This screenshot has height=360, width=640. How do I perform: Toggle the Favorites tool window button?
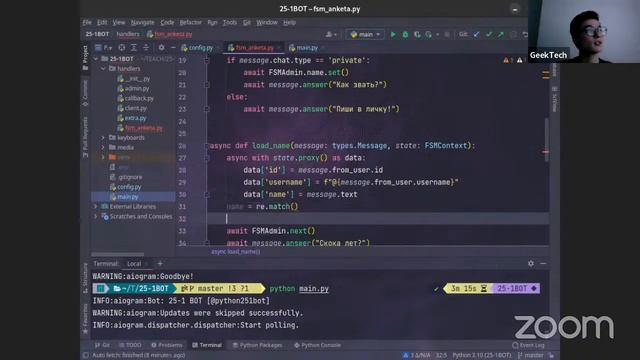click(x=85, y=319)
